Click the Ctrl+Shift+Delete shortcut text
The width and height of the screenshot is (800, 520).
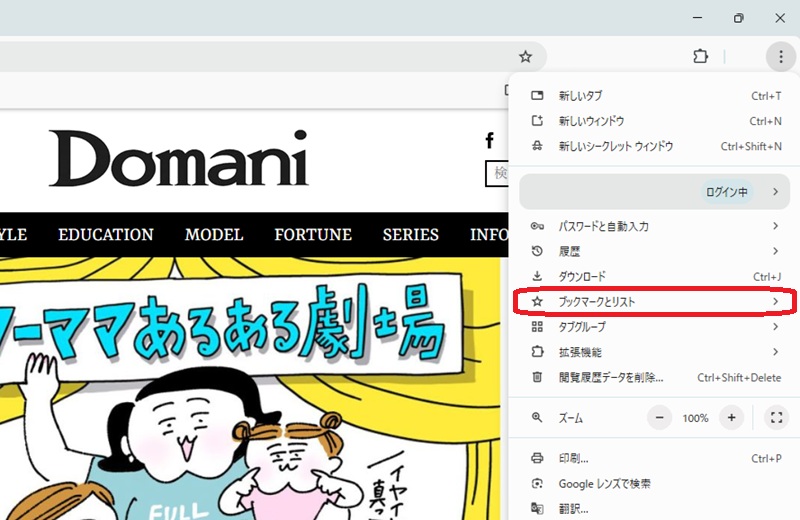pyautogui.click(x=739, y=378)
